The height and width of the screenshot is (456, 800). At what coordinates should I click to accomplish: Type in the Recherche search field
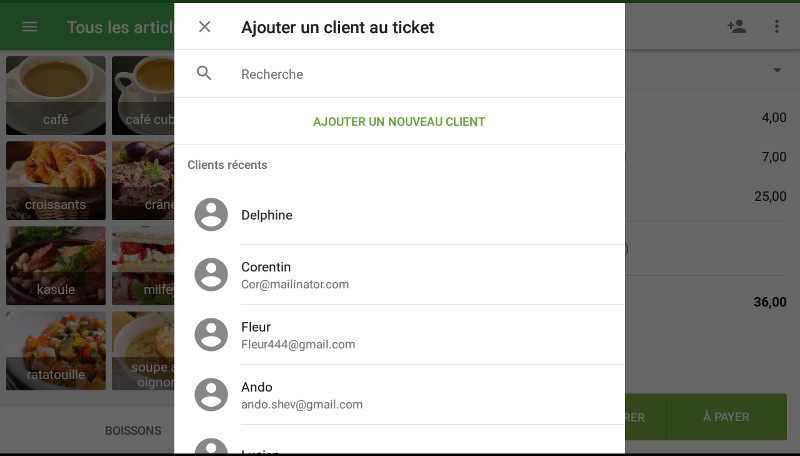pyautogui.click(x=420, y=74)
